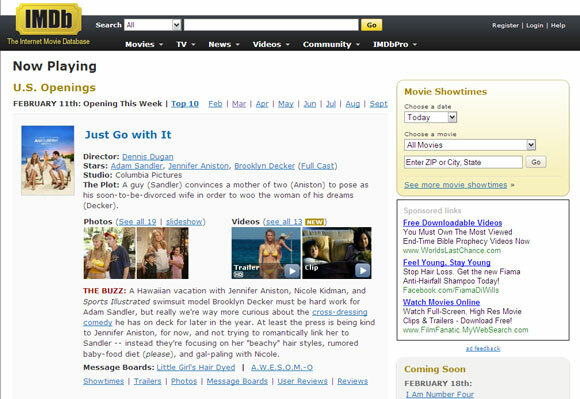Open Feel Young, Stay Young ad
This screenshot has height=399, width=580.
tap(446, 263)
